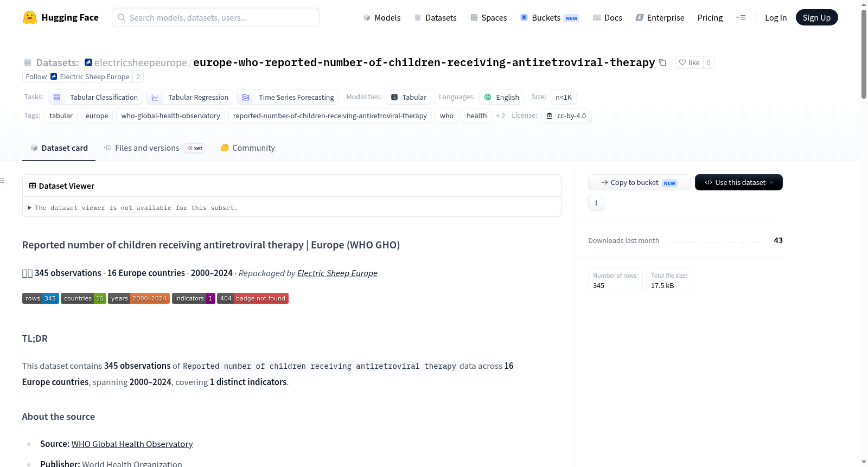The height and width of the screenshot is (467, 868).
Task: Click the cc-by-4.0 license icon tag
Action: tap(566, 116)
